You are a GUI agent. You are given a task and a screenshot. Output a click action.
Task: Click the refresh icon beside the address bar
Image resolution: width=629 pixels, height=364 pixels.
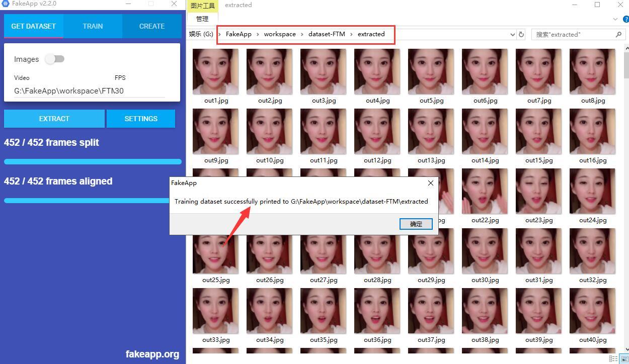tap(521, 35)
